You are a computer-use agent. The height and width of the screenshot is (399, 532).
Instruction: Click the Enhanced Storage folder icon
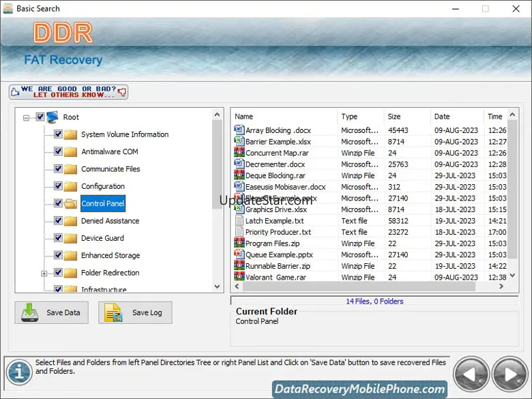(70, 256)
